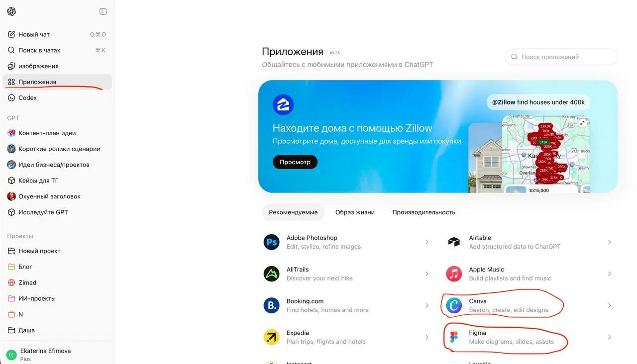Open the Контент-план идеи GPT
This screenshot has height=364, width=637.
pyautogui.click(x=57, y=133)
